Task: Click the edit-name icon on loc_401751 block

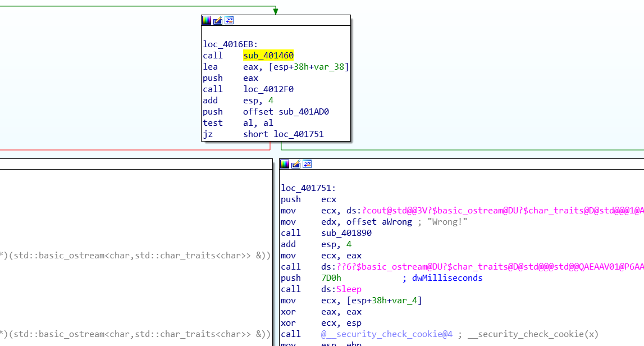Action: pyautogui.click(x=296, y=164)
